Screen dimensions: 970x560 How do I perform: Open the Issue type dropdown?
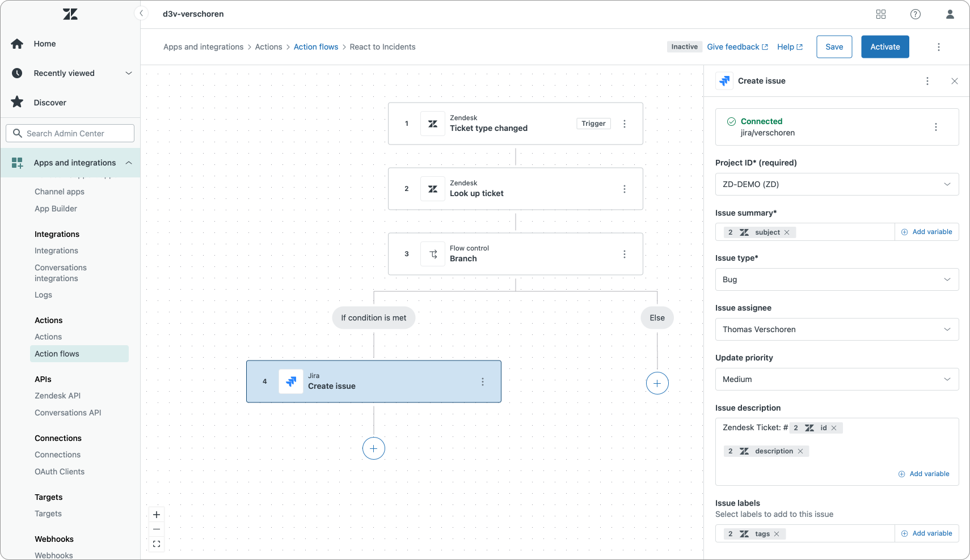[x=837, y=279]
